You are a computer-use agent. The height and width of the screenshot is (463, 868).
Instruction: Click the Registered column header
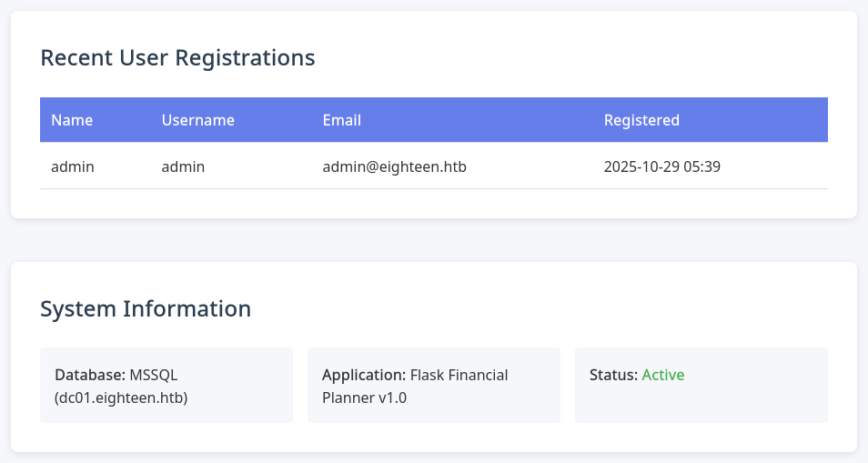[641, 120]
